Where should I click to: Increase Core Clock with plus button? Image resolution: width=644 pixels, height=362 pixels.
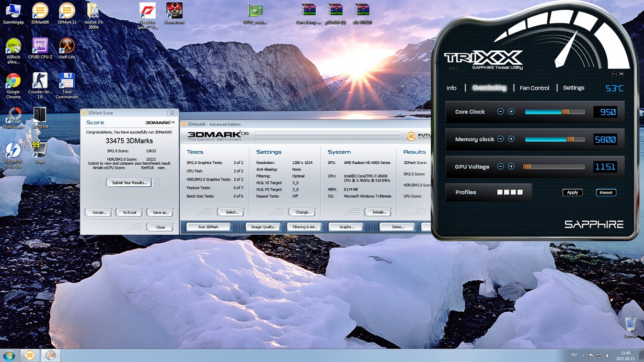tap(511, 112)
